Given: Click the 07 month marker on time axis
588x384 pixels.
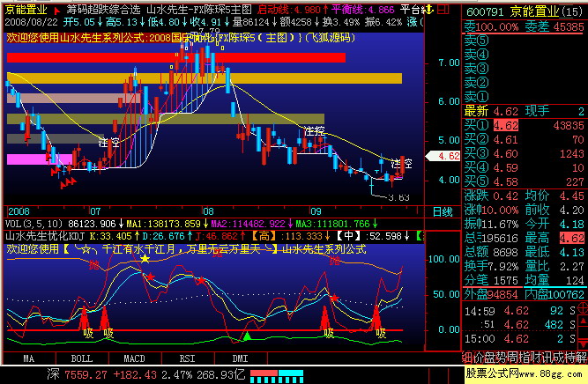Looking at the screenshot, I should (95, 211).
